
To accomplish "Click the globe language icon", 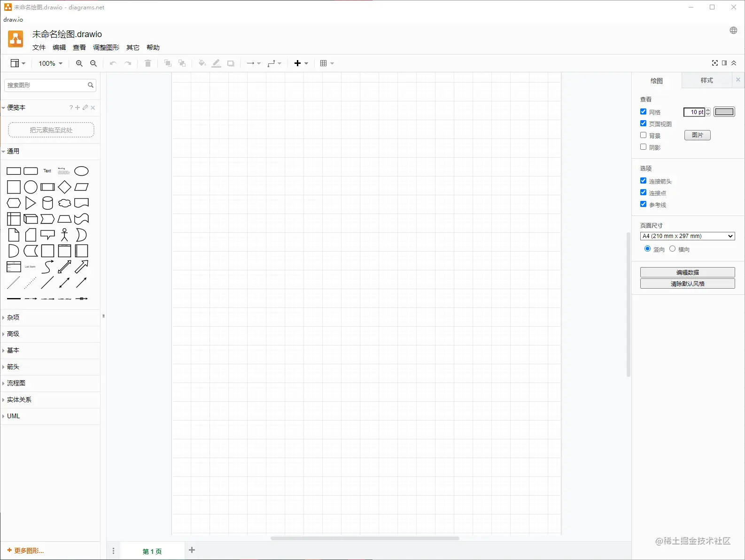I will point(733,31).
